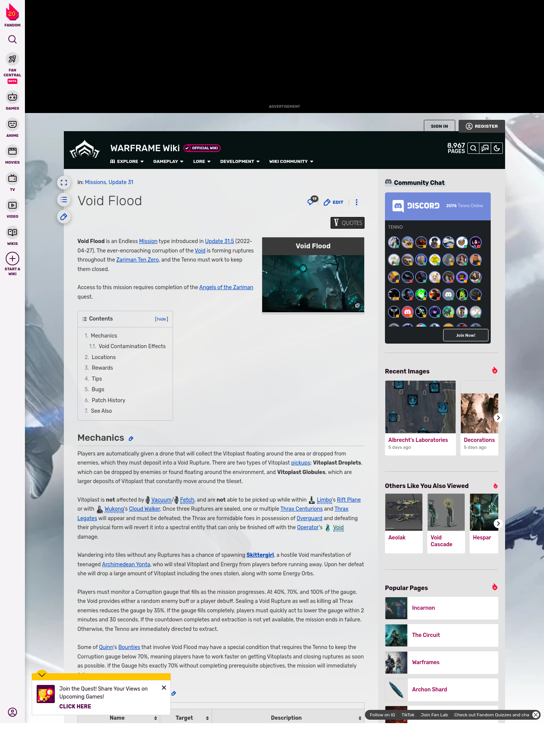544x756 pixels.
Task: Jump to Mechanics in Contents
Action: pyautogui.click(x=104, y=336)
